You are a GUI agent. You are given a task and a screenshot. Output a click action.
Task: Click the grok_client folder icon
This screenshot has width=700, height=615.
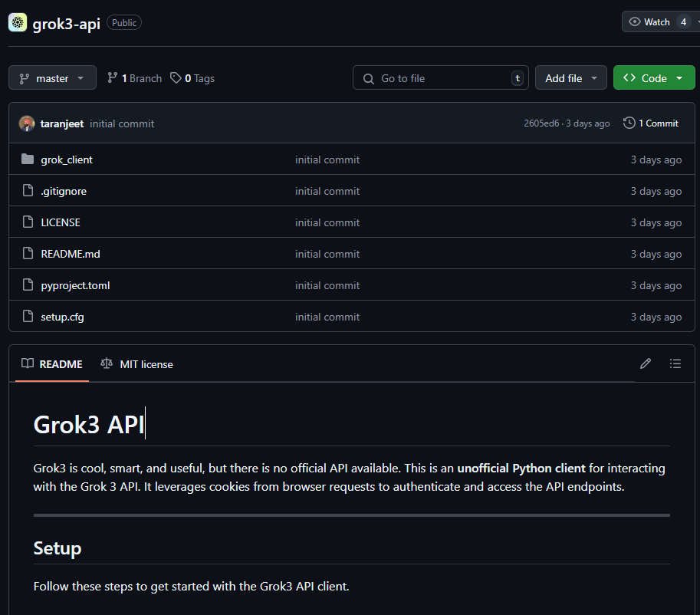click(28, 160)
